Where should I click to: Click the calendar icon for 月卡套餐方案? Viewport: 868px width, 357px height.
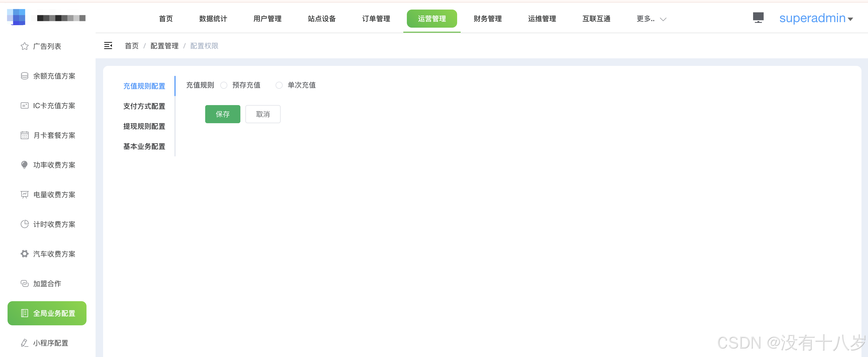(25, 135)
